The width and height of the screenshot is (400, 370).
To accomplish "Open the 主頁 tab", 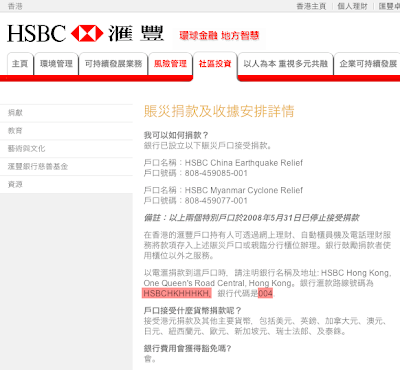I will (x=20, y=64).
